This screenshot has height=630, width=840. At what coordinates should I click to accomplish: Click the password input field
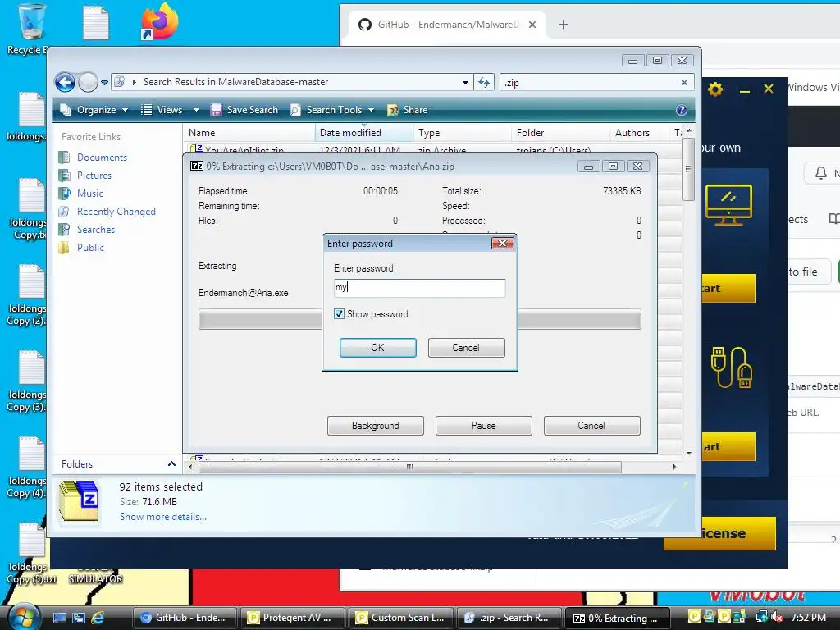(x=419, y=288)
